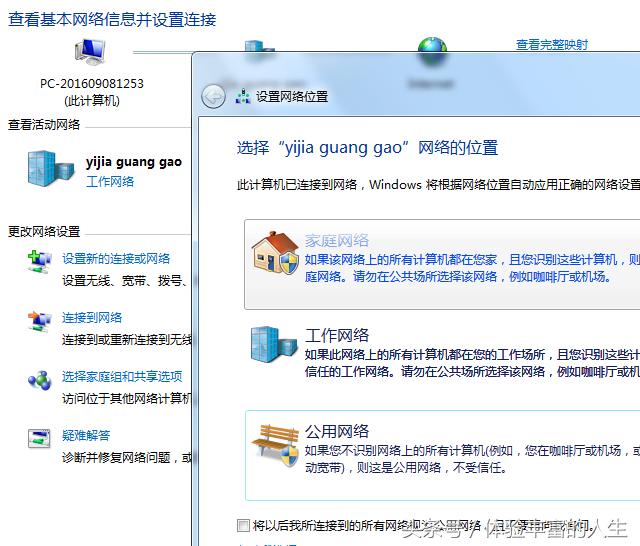640x546 pixels.
Task: Click the network location icon beside 设置网络位置
Action: [243, 97]
